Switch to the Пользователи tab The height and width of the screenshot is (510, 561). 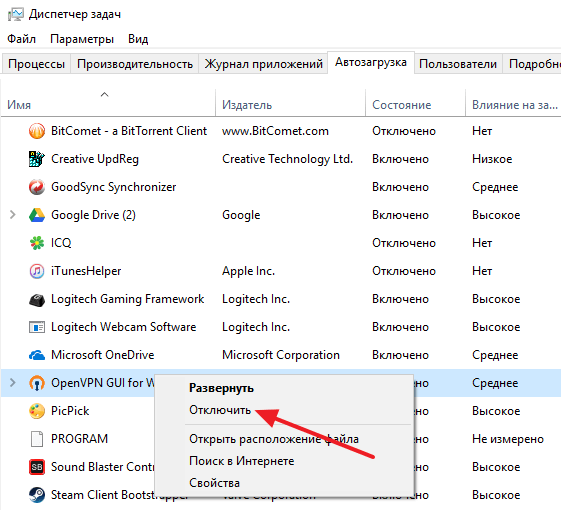point(458,64)
